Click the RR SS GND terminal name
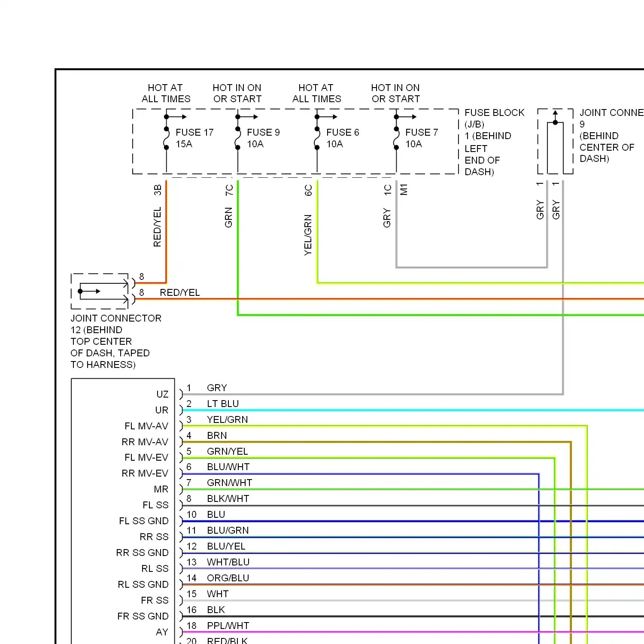This screenshot has width=644, height=644. [x=142, y=553]
